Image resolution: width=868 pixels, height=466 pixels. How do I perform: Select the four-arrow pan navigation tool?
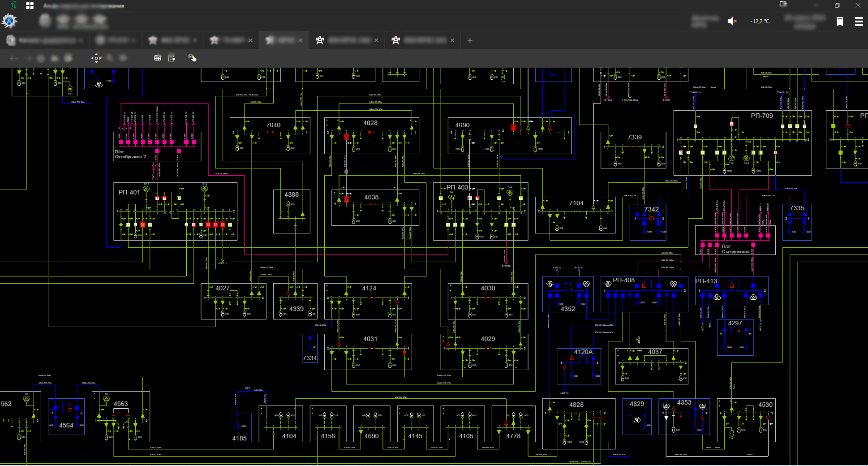pyautogui.click(x=96, y=58)
